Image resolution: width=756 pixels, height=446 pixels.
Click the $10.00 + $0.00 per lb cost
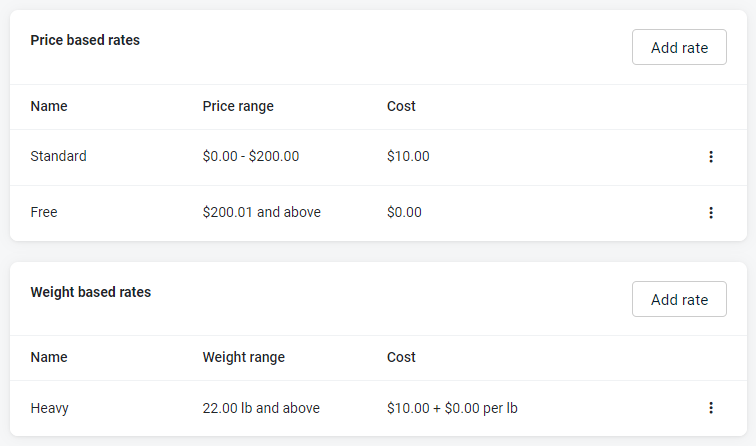(451, 408)
